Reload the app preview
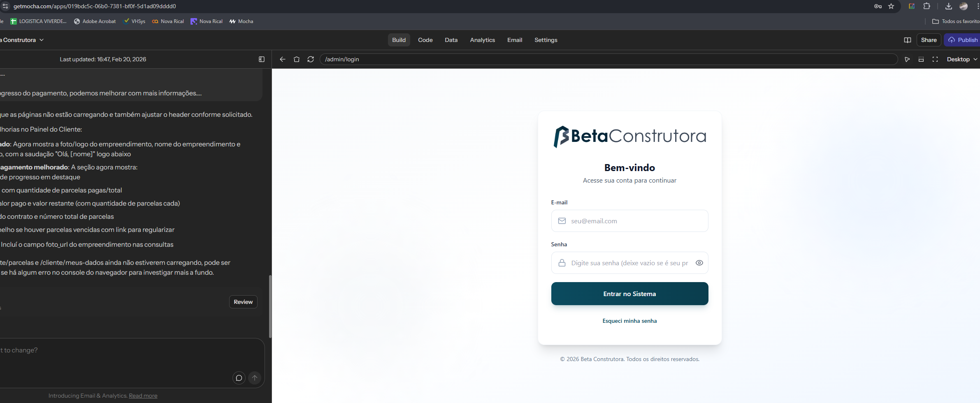This screenshot has width=980, height=403. pyautogui.click(x=311, y=59)
